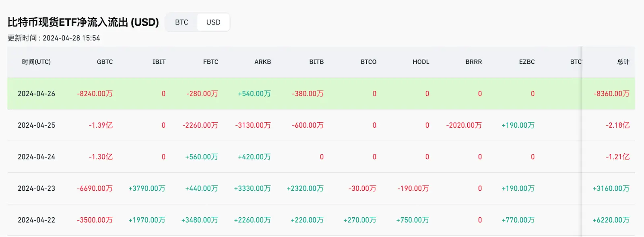Switch to the BTC unit toggle

[182, 22]
